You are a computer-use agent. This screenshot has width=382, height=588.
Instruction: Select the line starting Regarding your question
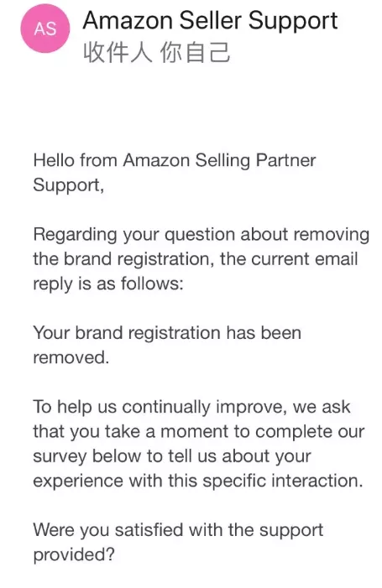(x=201, y=235)
